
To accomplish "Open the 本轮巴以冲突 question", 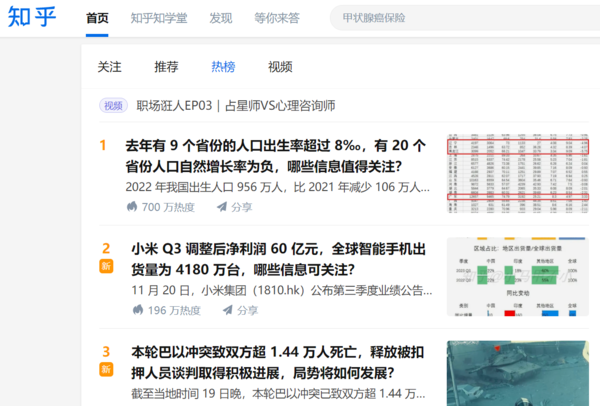I will point(278,362).
